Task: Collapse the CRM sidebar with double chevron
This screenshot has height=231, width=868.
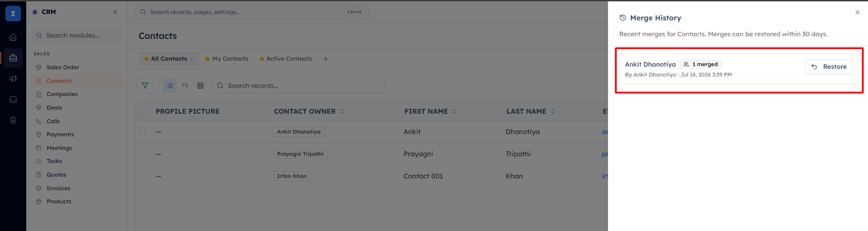Action: (x=115, y=12)
